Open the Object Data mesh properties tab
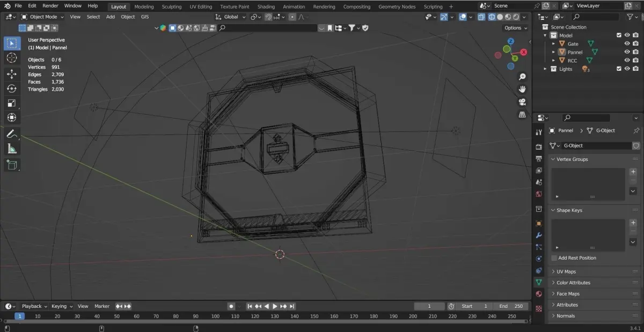 [539, 282]
